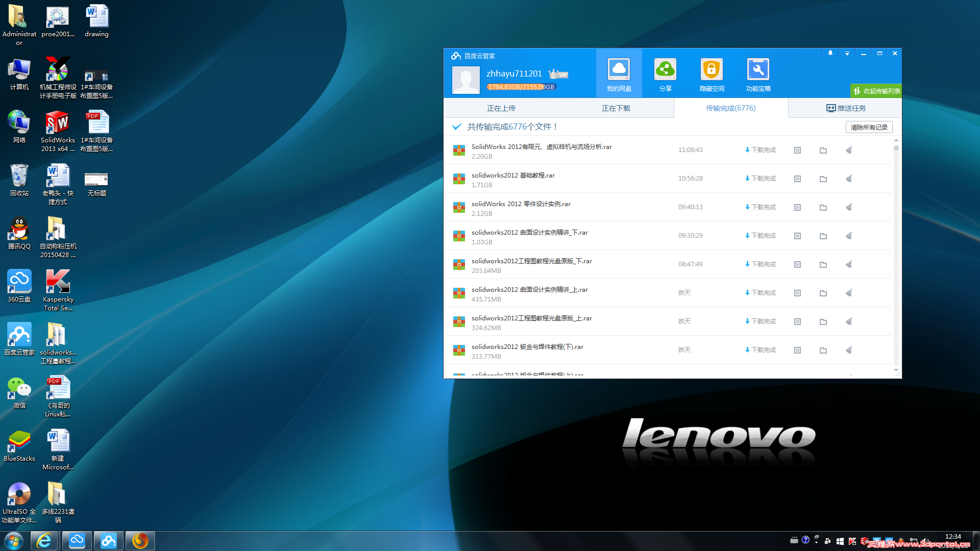Clear record of SolidWorks 2012有限元 row
The image size is (980, 551).
coord(849,150)
